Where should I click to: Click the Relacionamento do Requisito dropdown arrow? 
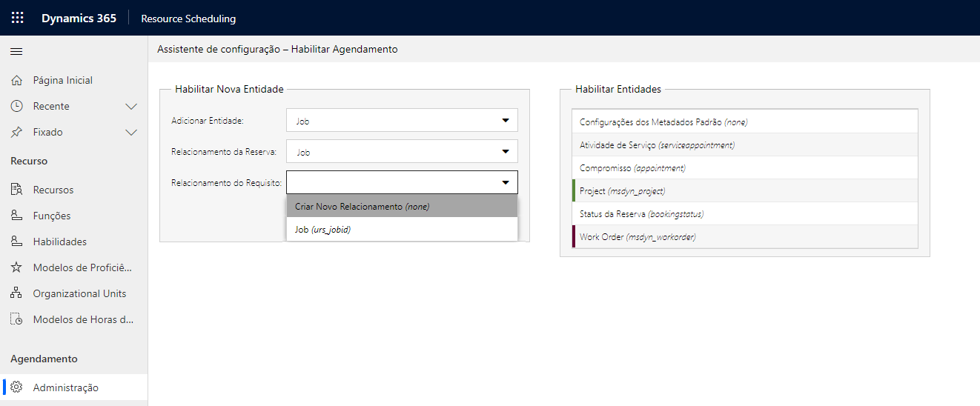tap(506, 182)
